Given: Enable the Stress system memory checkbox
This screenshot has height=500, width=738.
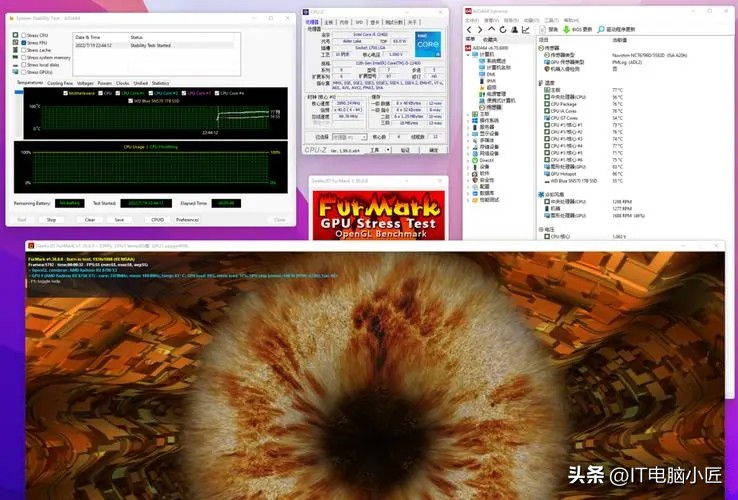Looking at the screenshot, I should [24, 57].
